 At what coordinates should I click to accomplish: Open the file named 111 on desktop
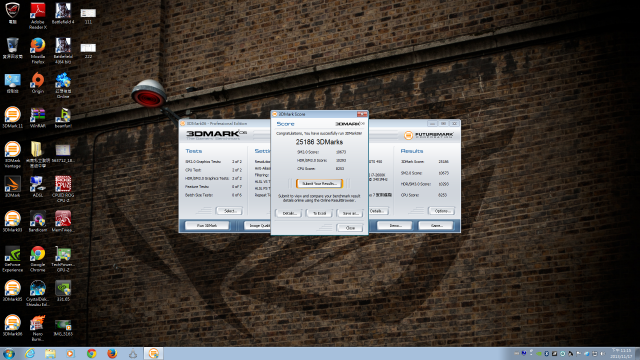pyautogui.click(x=88, y=16)
